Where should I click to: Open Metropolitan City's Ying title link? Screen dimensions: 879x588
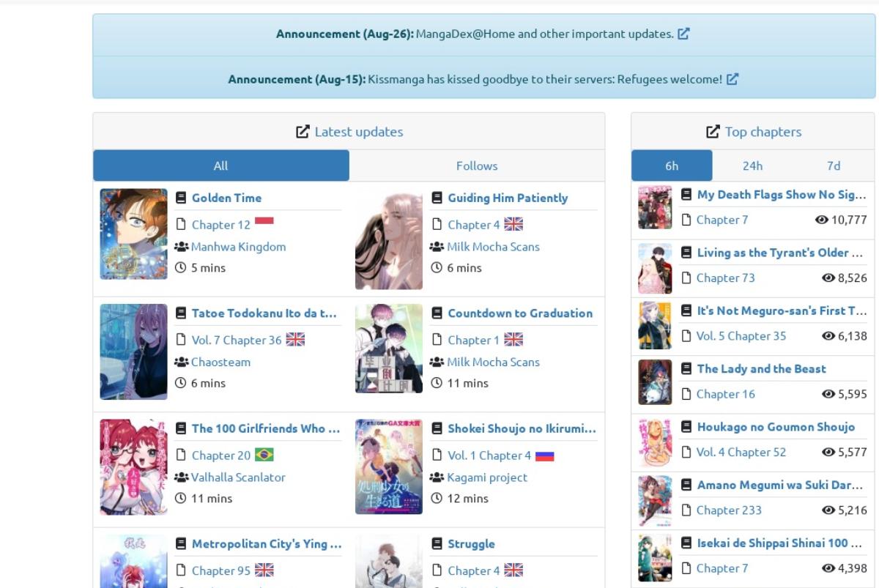(267, 544)
